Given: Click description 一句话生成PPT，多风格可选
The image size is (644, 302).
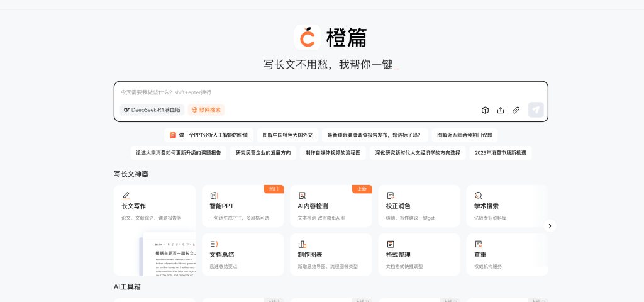Looking at the screenshot, I should coord(240,218).
